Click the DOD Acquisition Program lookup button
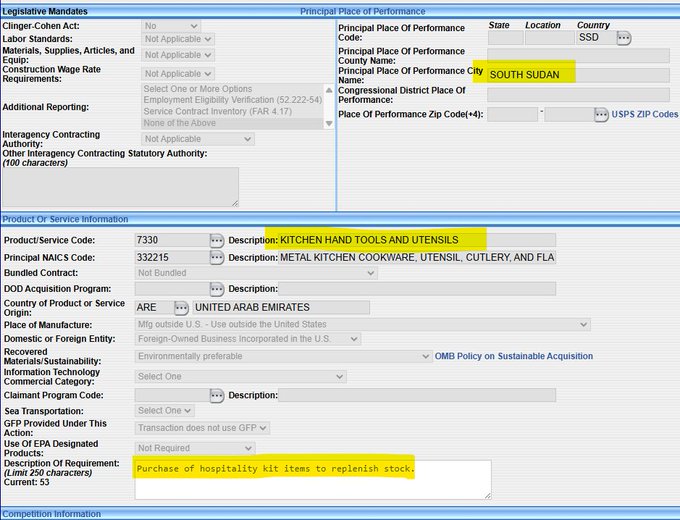680x520 pixels. point(217,289)
